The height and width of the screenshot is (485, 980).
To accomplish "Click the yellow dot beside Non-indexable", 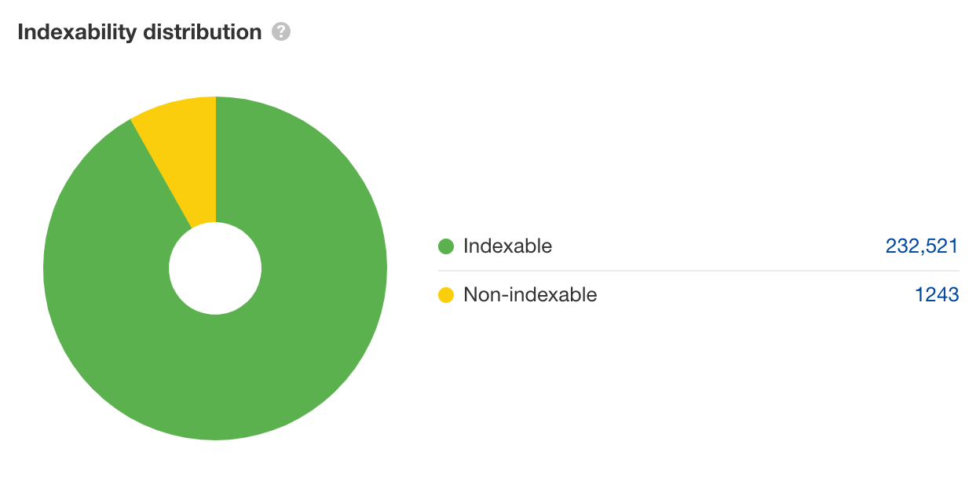I will tap(446, 295).
